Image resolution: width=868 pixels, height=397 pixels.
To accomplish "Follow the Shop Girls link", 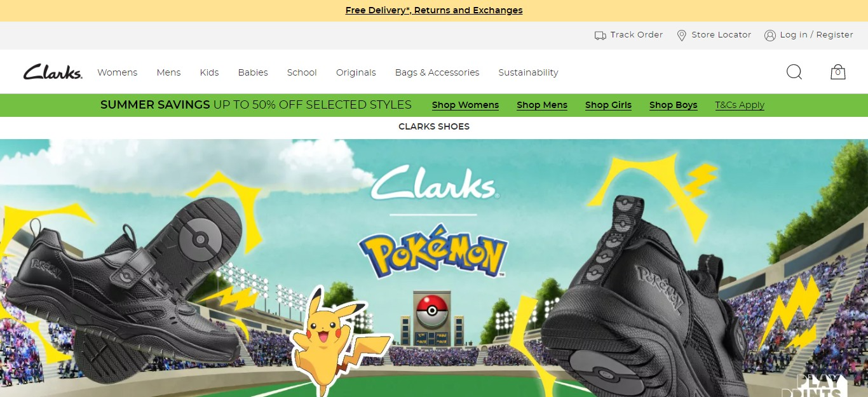I will (608, 105).
